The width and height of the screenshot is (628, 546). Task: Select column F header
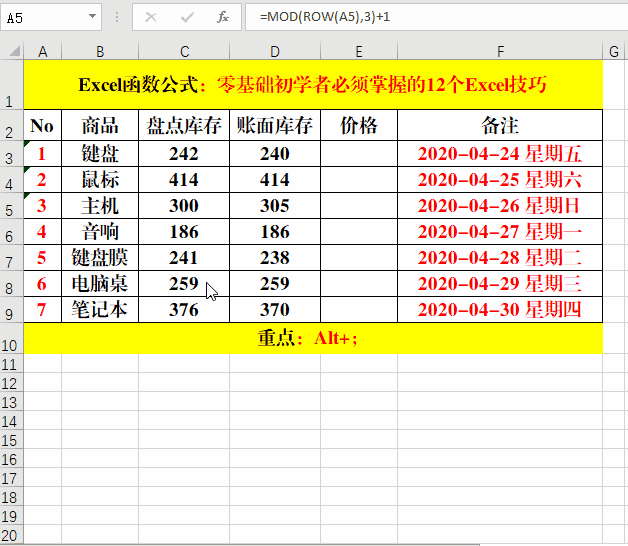tap(500, 51)
